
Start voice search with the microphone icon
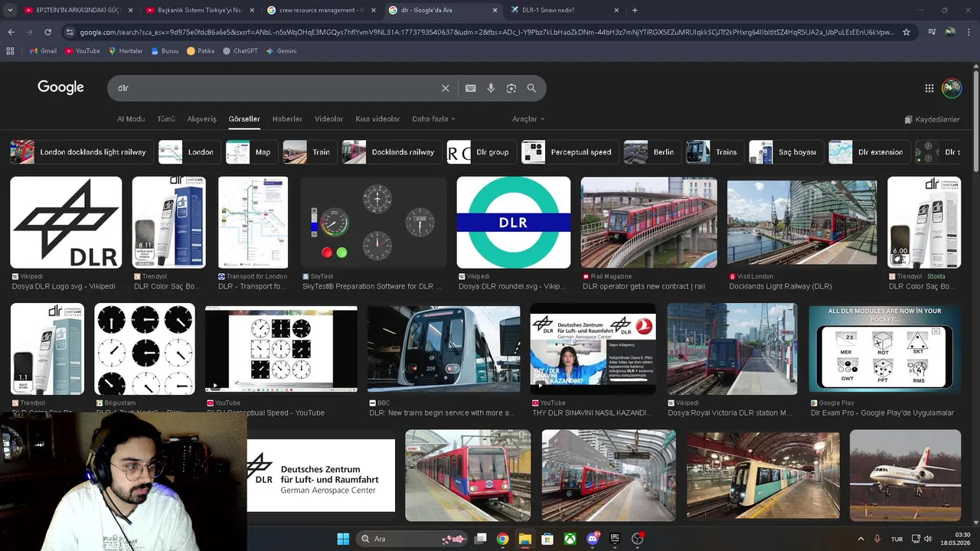point(491,88)
